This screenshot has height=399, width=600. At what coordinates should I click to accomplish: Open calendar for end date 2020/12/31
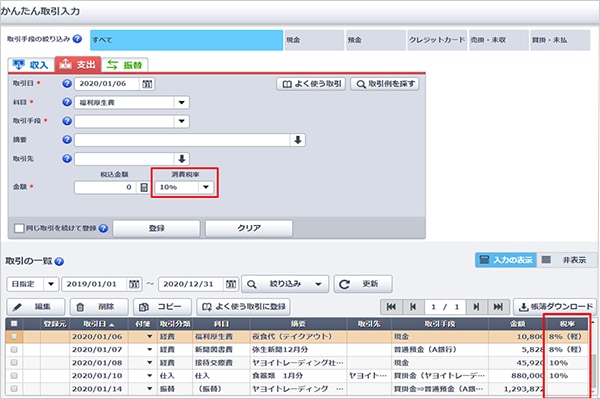pyautogui.click(x=231, y=284)
